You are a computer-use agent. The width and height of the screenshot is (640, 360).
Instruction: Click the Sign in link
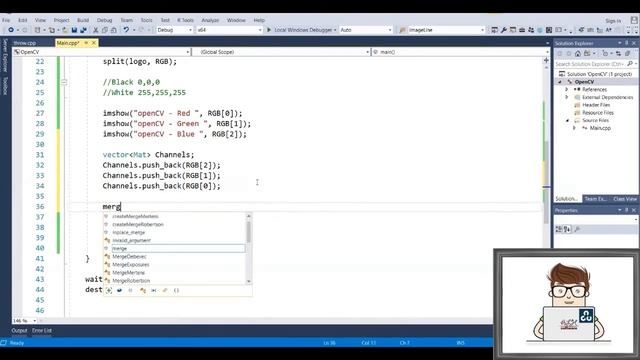tap(613, 21)
